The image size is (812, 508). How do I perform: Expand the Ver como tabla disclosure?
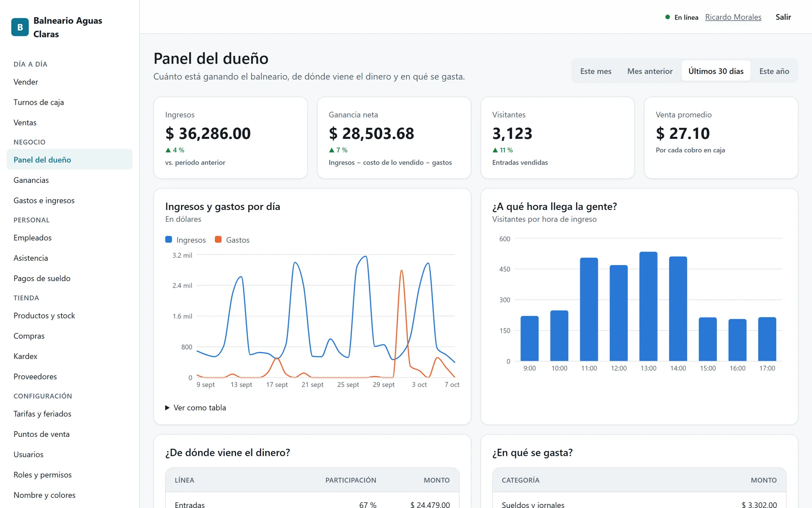(196, 408)
